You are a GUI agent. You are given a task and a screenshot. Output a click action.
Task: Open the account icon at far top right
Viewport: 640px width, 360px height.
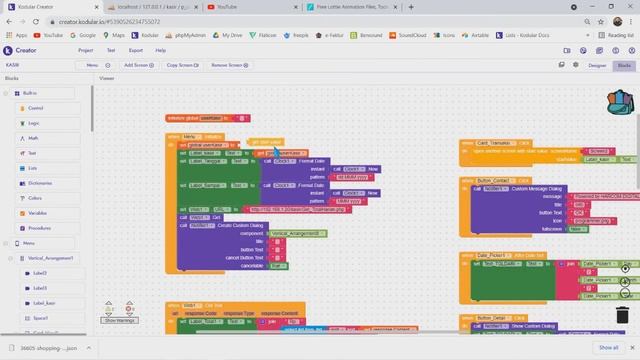click(x=632, y=51)
